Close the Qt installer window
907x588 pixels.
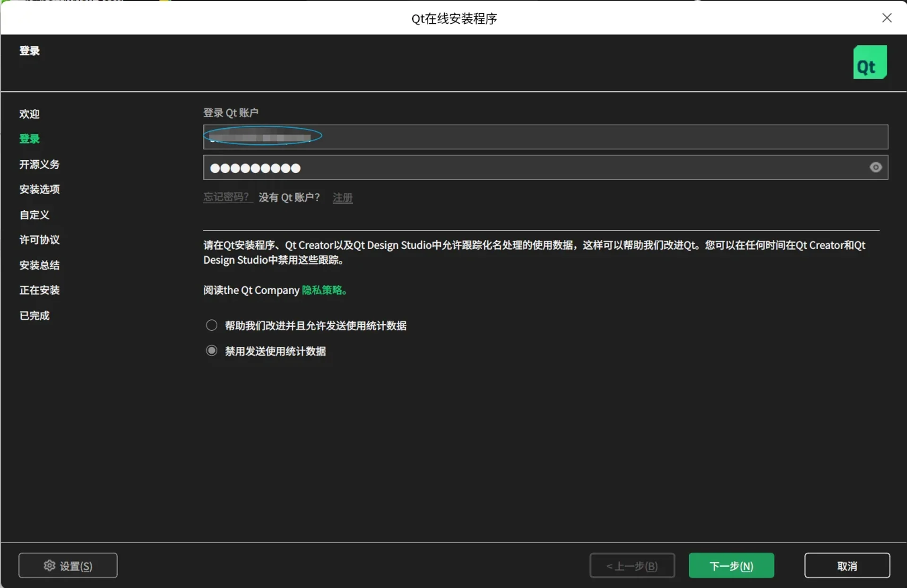tap(887, 18)
